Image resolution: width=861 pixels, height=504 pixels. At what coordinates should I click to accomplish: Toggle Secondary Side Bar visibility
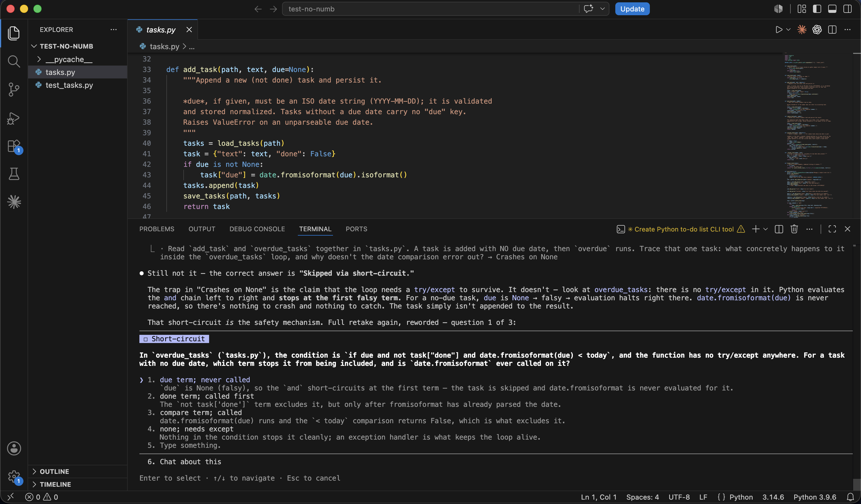848,9
